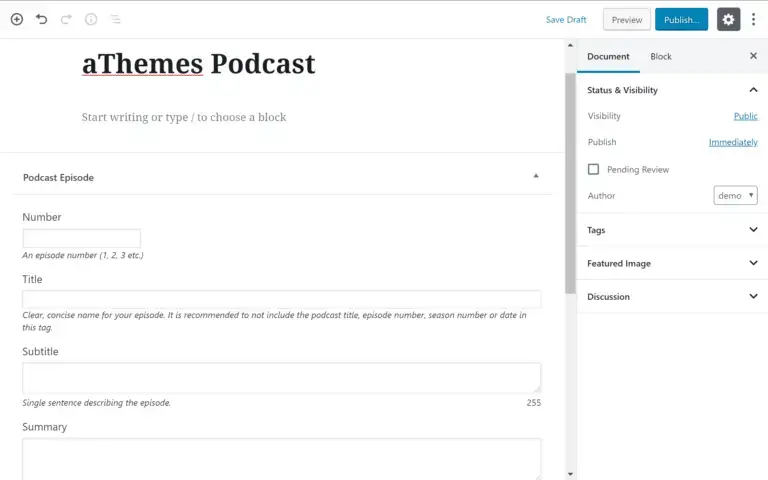Click the Preview button
Viewport: 768px width, 480px height.
pyautogui.click(x=626, y=20)
